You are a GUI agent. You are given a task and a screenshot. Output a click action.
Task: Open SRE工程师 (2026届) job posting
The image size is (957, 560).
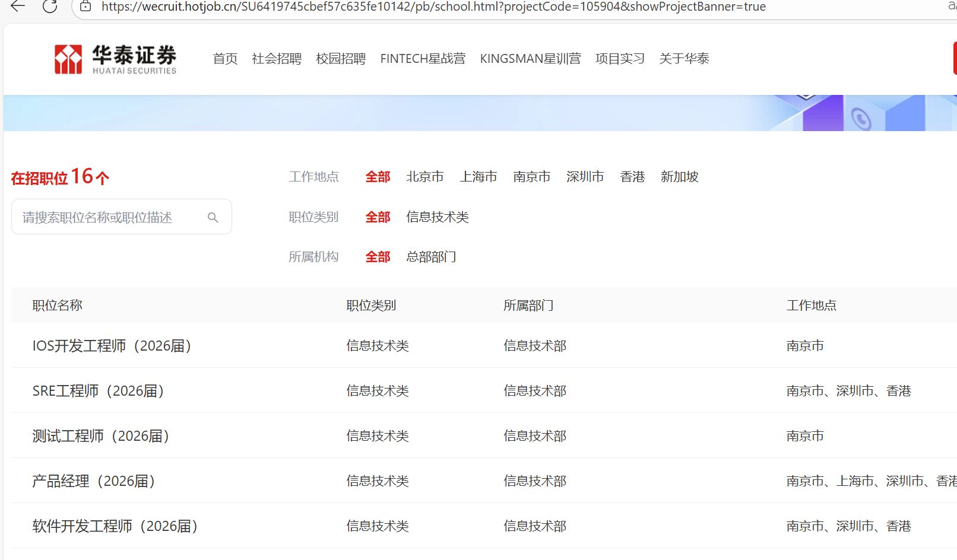(98, 391)
